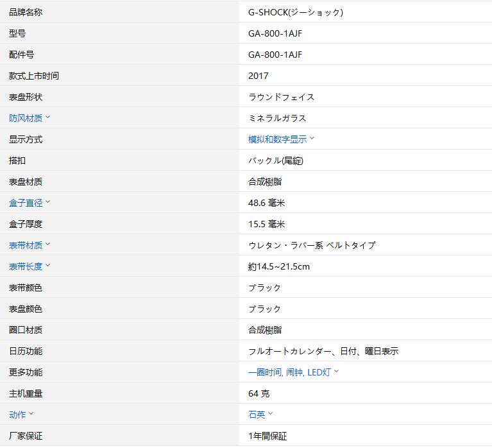Select the 15.5 毫米 thickness value

coord(266,224)
